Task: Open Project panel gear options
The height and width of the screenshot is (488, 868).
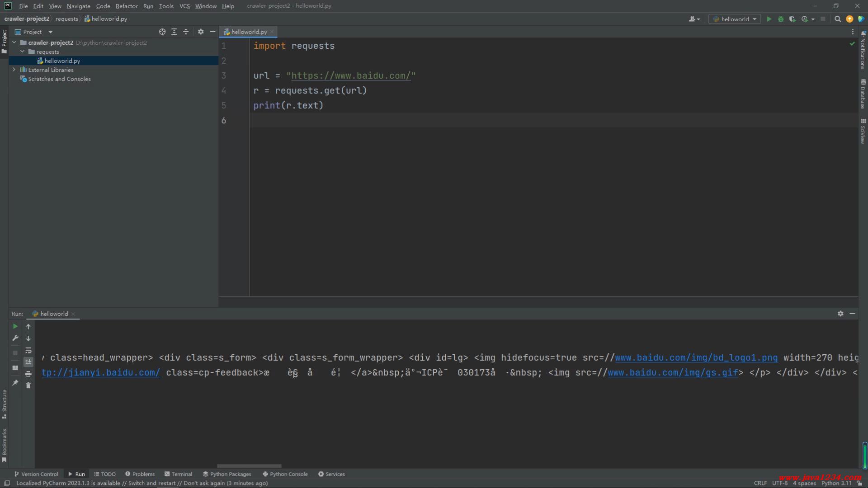Action: pyautogui.click(x=201, y=32)
